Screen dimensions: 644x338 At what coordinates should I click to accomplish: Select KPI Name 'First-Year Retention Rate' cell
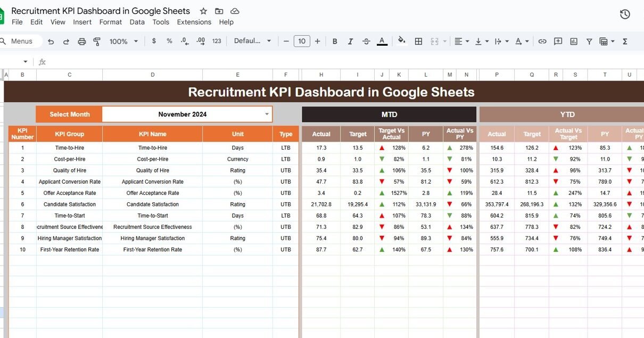(153, 250)
